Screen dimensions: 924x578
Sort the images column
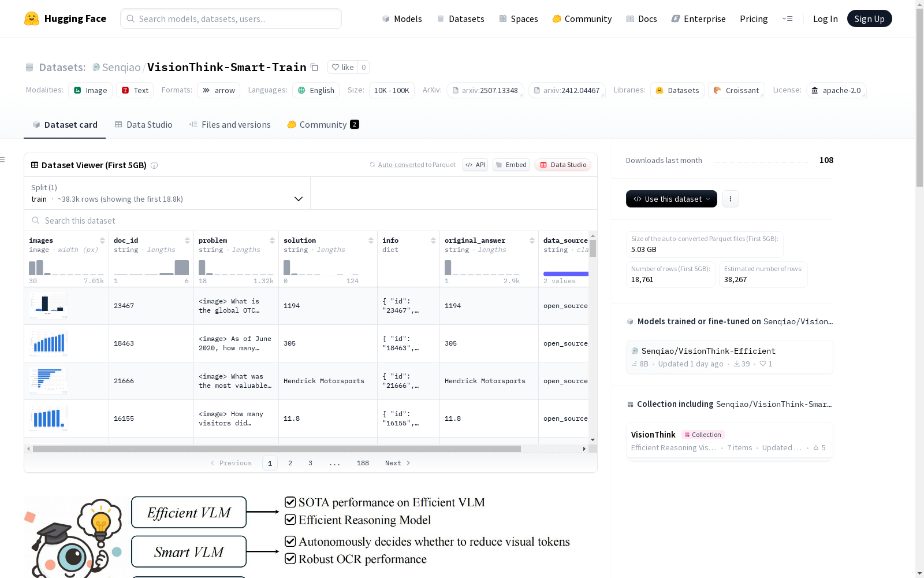102,240
